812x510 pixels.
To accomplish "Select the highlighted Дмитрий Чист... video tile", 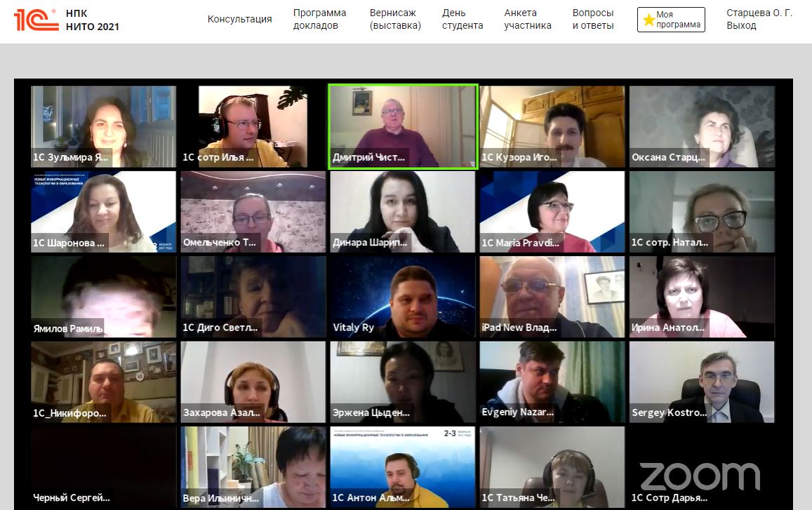I will pyautogui.click(x=403, y=126).
